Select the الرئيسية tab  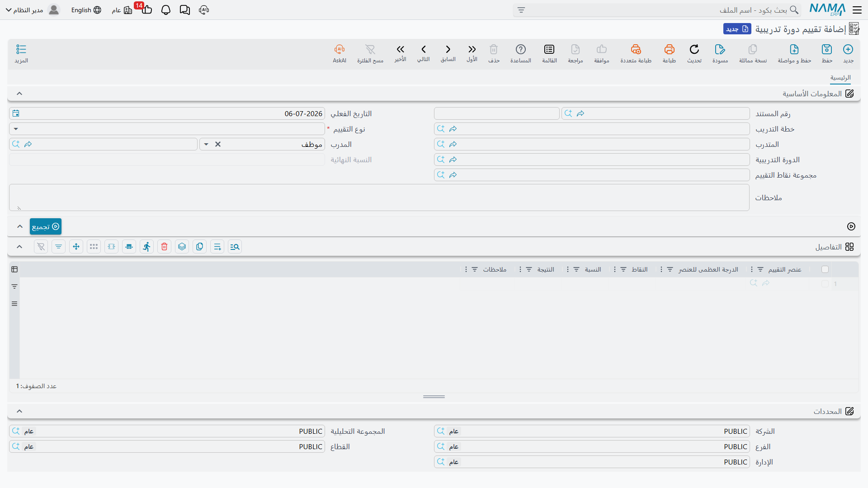coord(840,78)
